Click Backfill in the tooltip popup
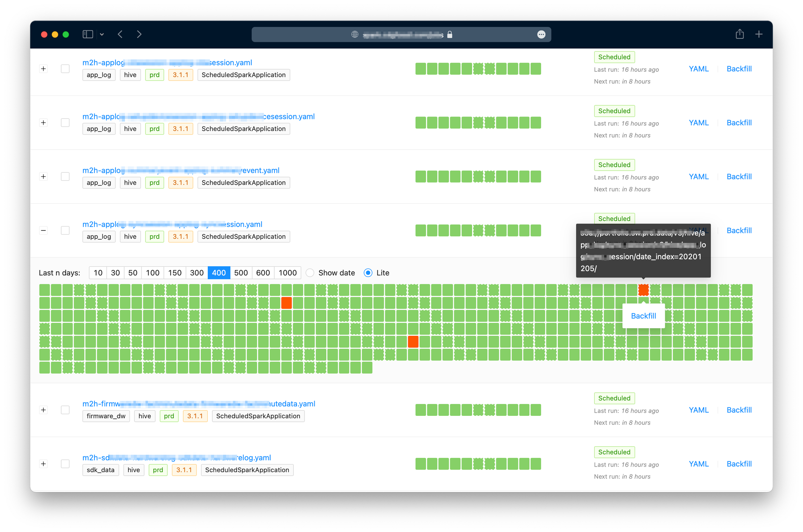This screenshot has height=532, width=803. [644, 315]
